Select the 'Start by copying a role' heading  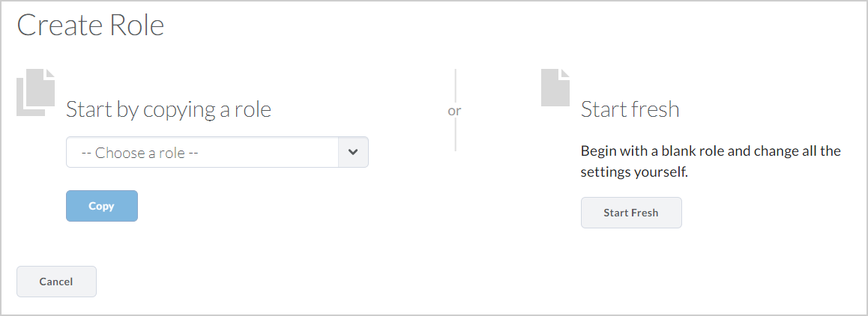(169, 109)
